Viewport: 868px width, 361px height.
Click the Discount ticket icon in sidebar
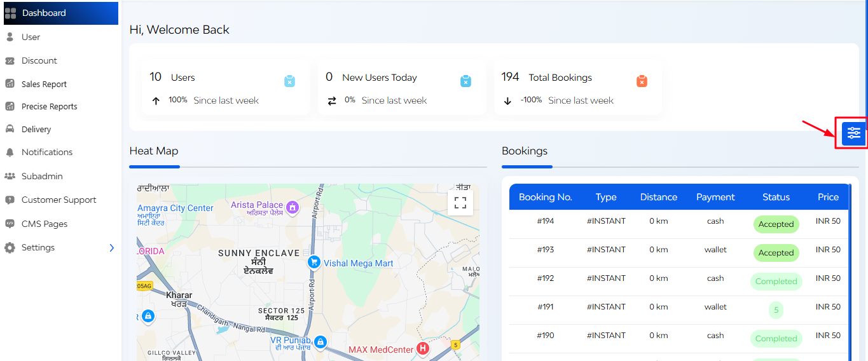tap(10, 61)
